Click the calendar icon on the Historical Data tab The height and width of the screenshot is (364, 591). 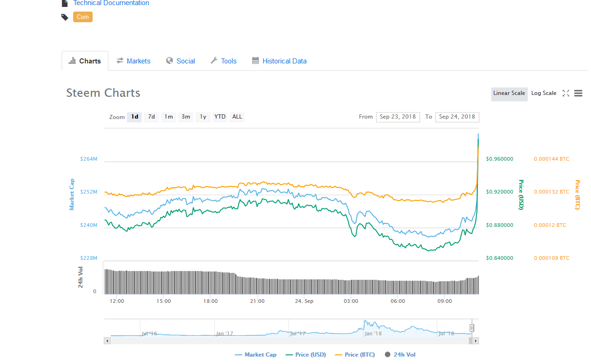coord(256,61)
